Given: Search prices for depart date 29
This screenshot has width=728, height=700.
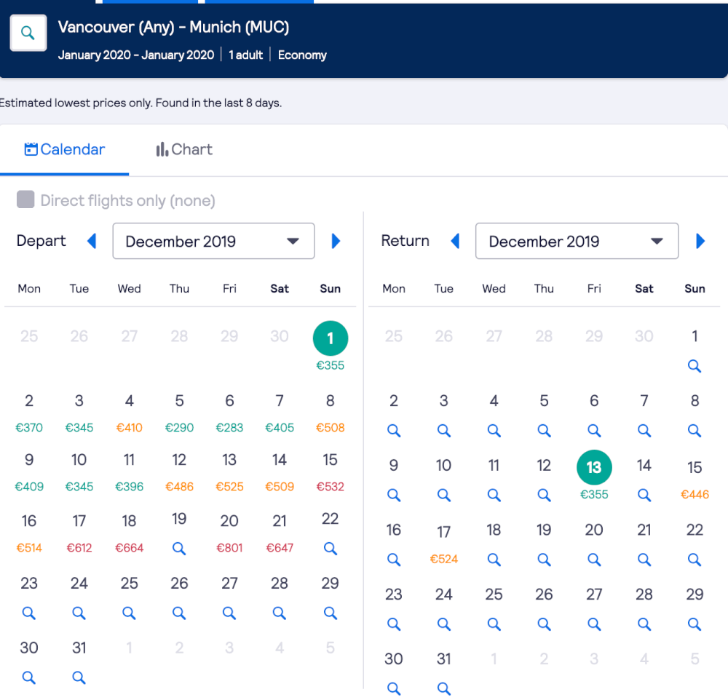Looking at the screenshot, I should (x=330, y=613).
